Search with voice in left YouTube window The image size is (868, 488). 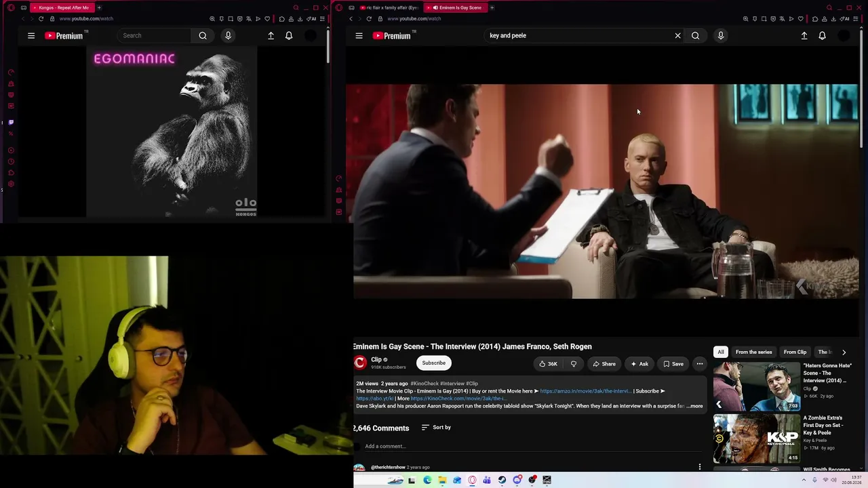coord(228,36)
